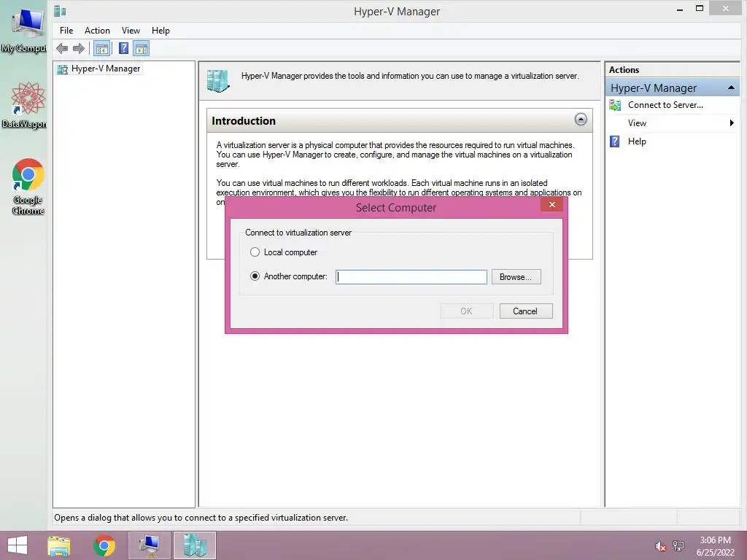This screenshot has width=747, height=560.
Task: Open the Help menu
Action: [160, 31]
